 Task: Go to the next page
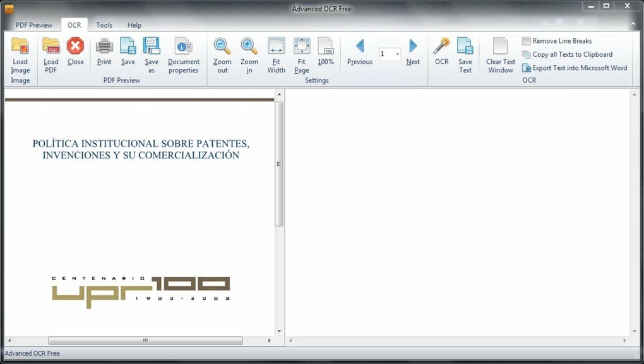pyautogui.click(x=412, y=54)
